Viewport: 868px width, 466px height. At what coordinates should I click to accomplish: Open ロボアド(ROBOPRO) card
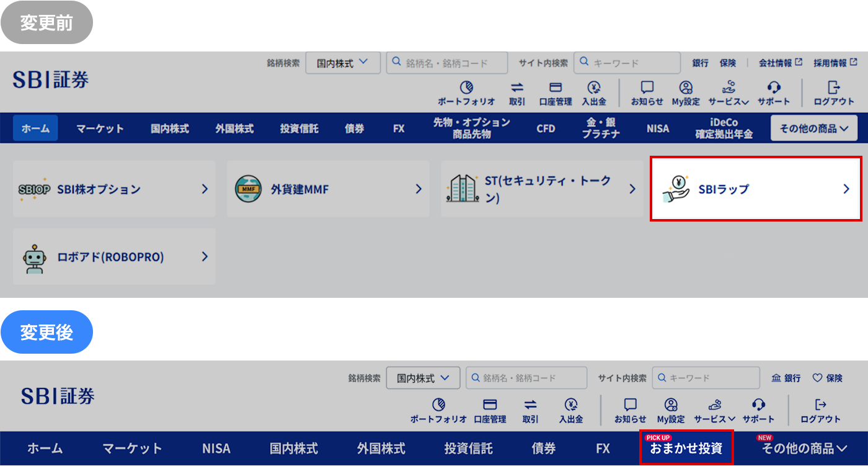pyautogui.click(x=114, y=256)
